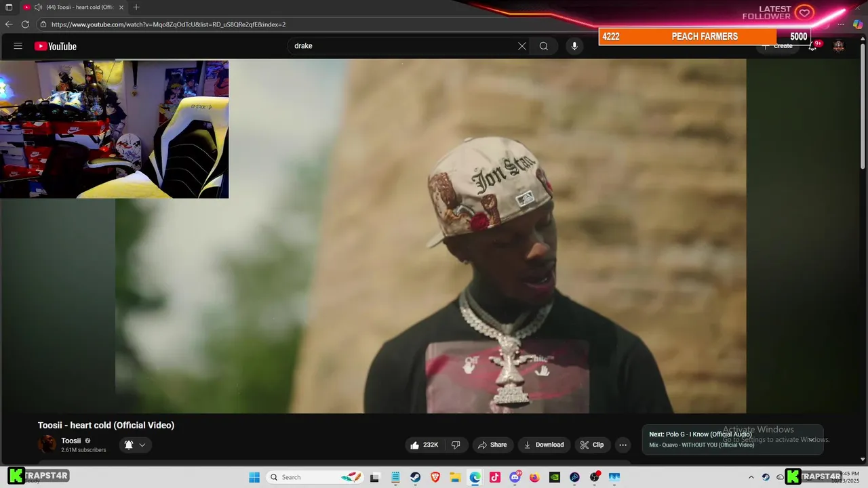
Task: Open the tab actions menu icon
Action: click(9, 7)
